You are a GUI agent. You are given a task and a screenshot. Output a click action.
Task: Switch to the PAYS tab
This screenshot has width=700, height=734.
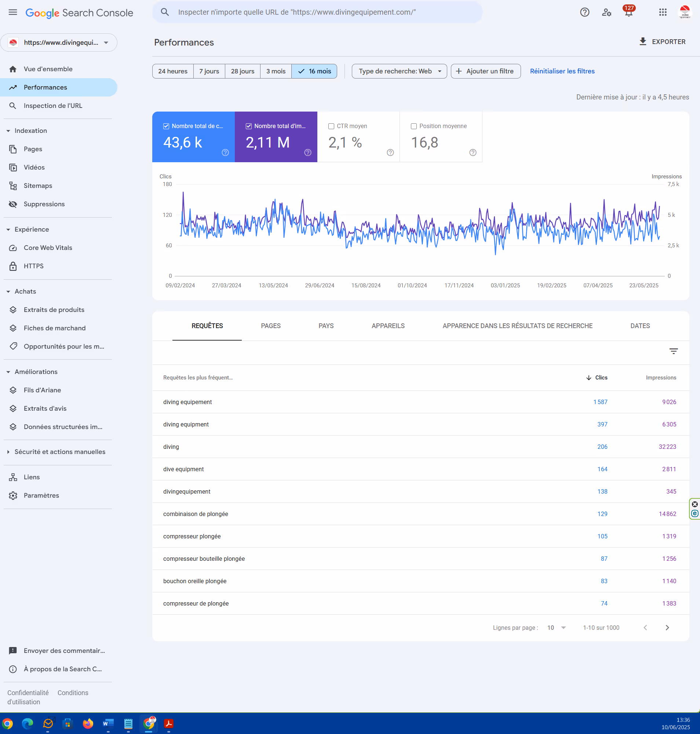326,326
